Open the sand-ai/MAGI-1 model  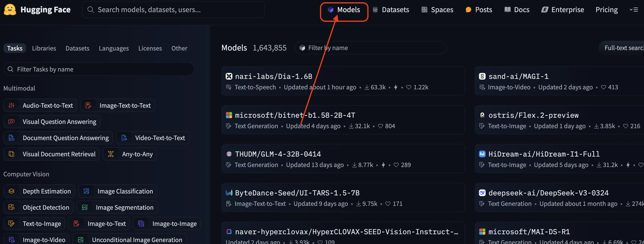pos(560,81)
